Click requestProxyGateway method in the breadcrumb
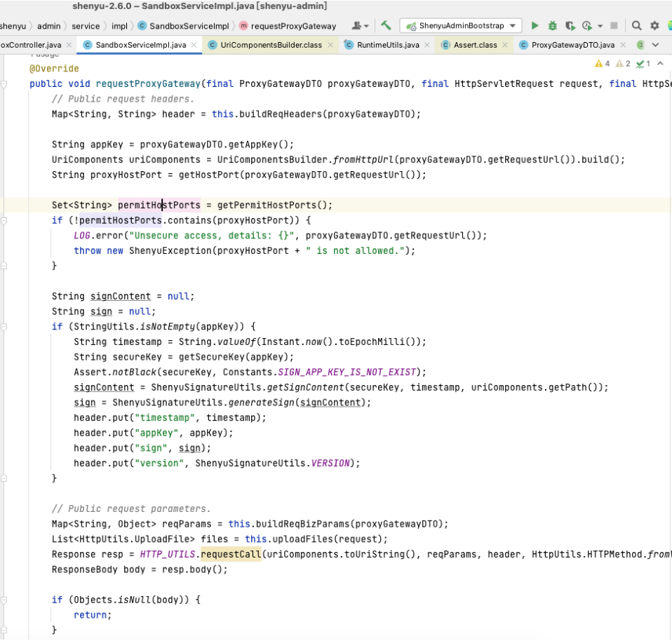This screenshot has height=641, width=672. [287, 26]
